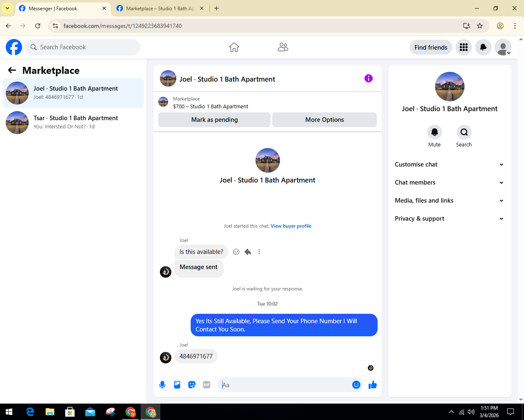Click Find friends button
Viewport: 524px width, 420px height.
click(431, 47)
